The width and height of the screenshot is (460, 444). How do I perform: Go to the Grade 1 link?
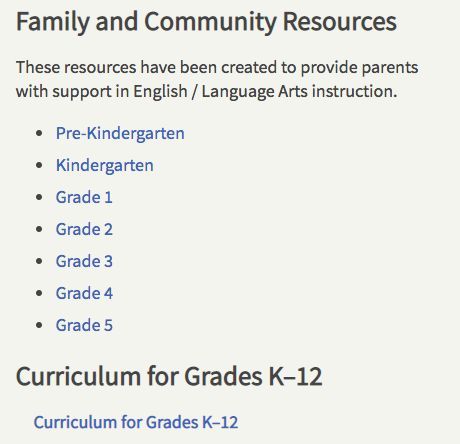[x=84, y=197]
